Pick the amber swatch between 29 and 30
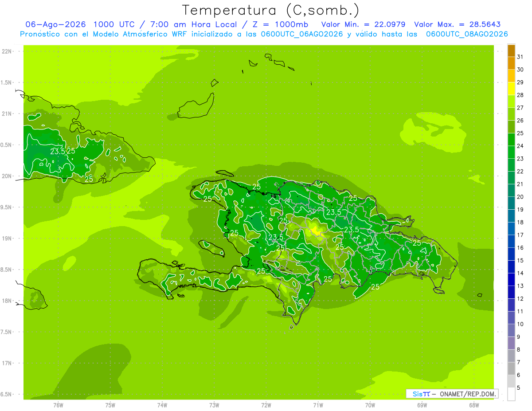Image resolution: width=532 pixels, height=411 pixels. [511, 76]
